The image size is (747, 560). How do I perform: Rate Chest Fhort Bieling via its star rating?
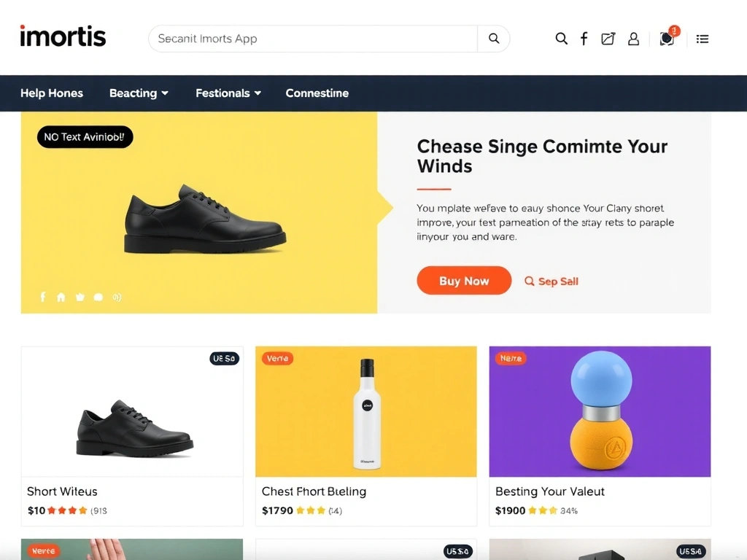(310, 510)
